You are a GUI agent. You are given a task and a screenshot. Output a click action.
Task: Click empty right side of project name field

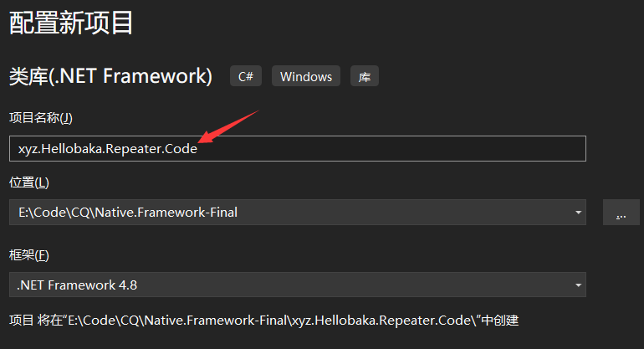pyautogui.click(x=460, y=149)
